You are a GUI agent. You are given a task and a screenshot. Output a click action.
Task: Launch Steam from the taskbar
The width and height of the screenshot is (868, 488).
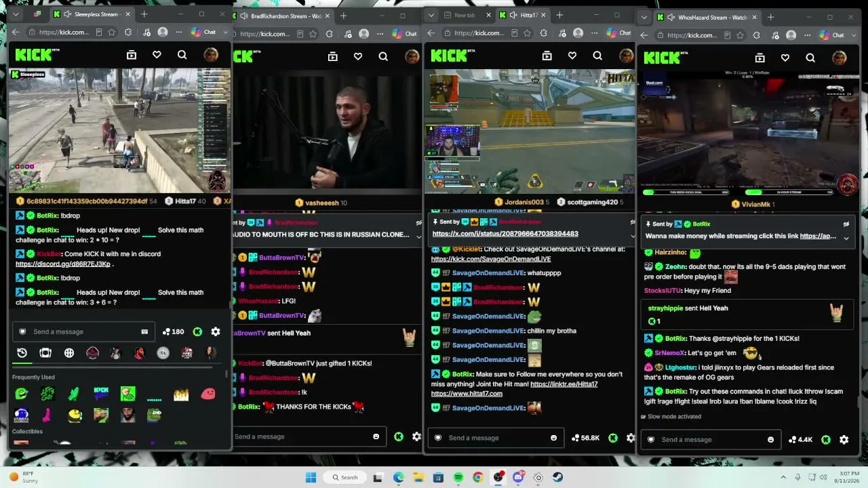tap(558, 477)
